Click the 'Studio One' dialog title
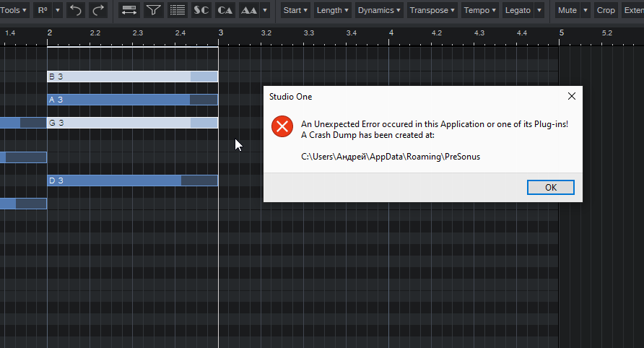 [x=290, y=97]
